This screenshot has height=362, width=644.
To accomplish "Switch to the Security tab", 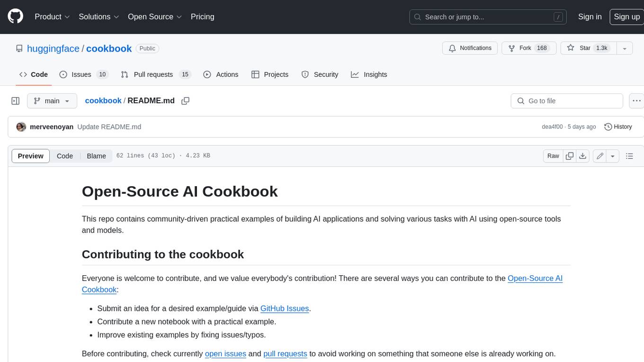I will click(320, 74).
